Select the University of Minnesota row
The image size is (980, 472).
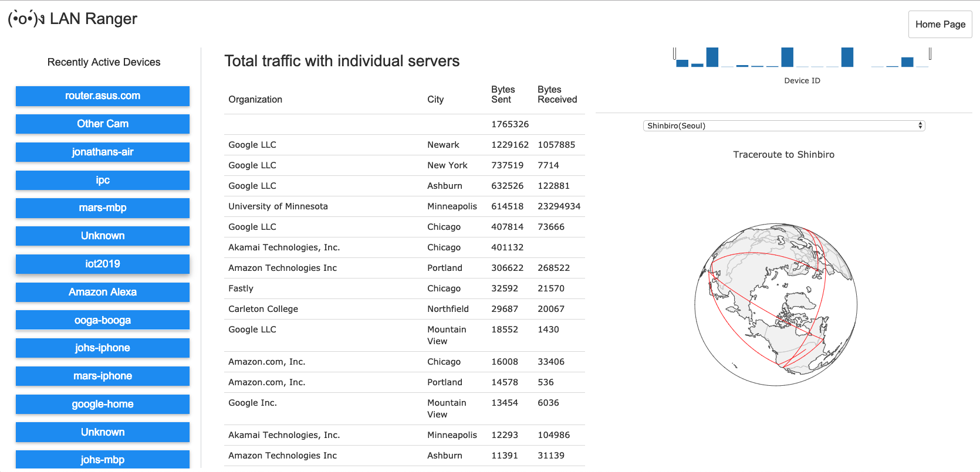[278, 206]
